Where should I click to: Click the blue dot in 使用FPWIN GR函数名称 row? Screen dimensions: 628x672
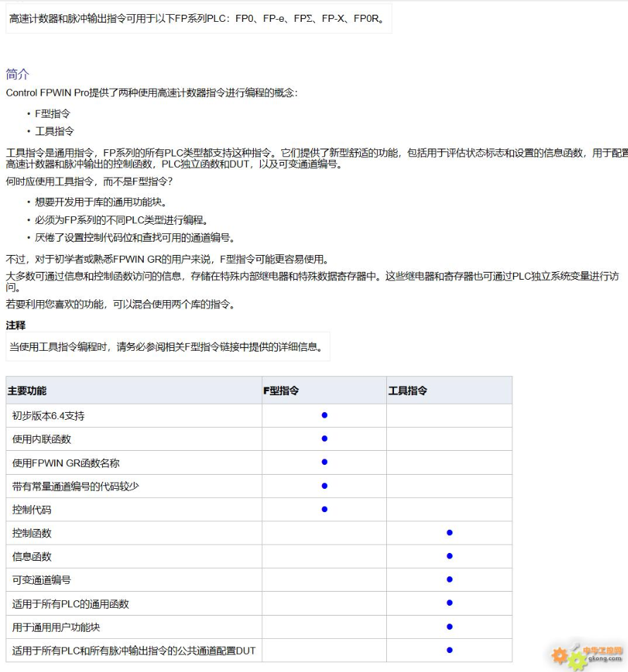point(324,462)
